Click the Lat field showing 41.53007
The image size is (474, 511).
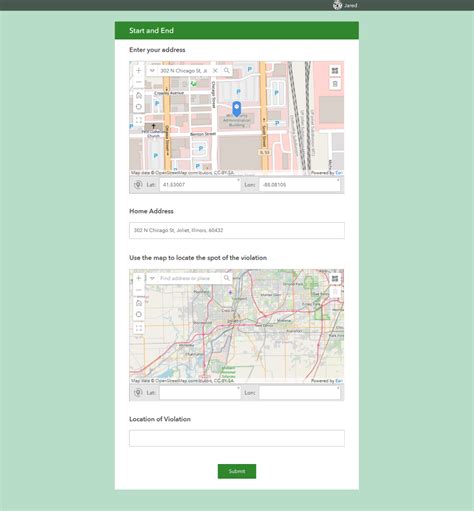(200, 185)
